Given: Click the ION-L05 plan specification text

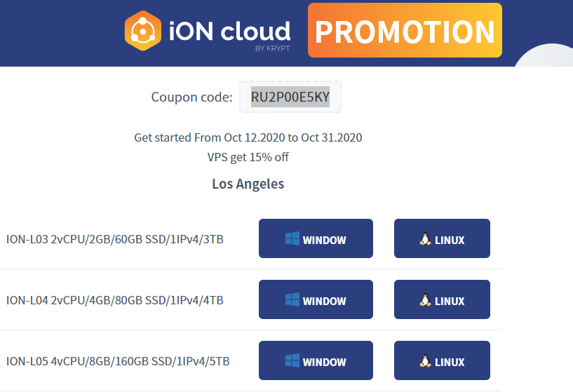Looking at the screenshot, I should click(x=118, y=361).
